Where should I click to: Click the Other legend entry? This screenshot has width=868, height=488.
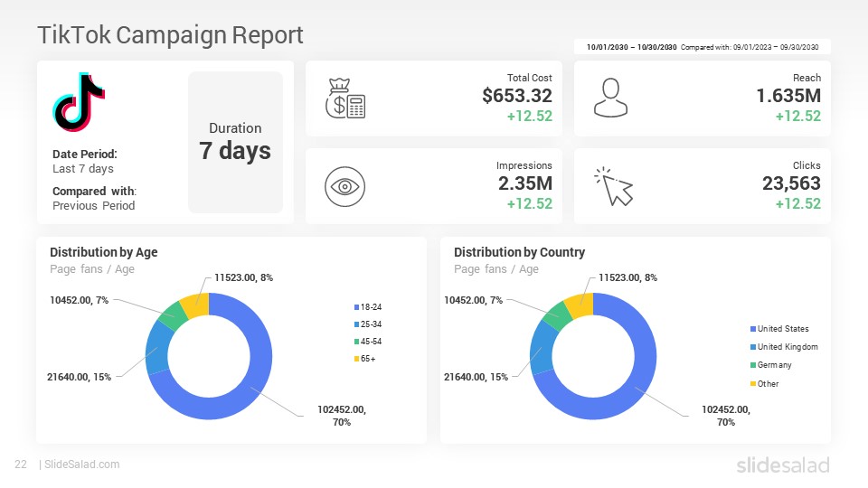coord(765,384)
